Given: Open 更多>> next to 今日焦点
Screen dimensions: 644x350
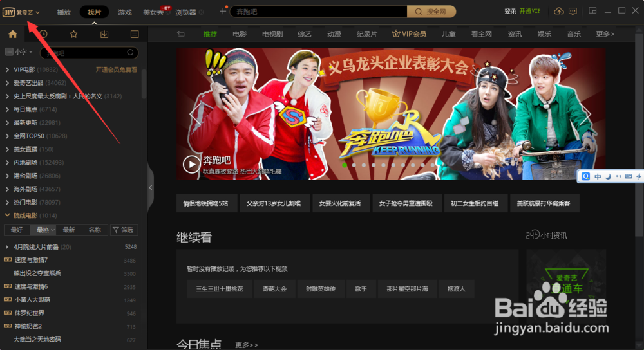Looking at the screenshot, I should [x=247, y=345].
